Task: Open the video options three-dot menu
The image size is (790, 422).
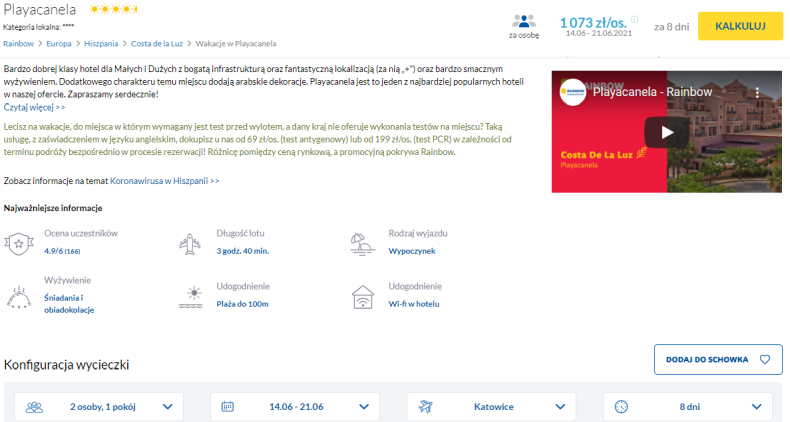Action: click(x=757, y=92)
